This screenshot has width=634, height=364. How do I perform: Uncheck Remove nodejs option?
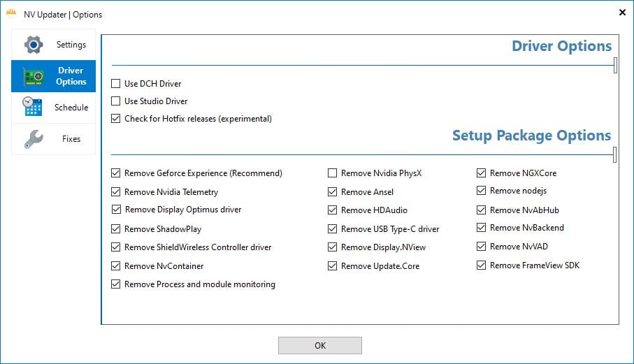(x=481, y=191)
